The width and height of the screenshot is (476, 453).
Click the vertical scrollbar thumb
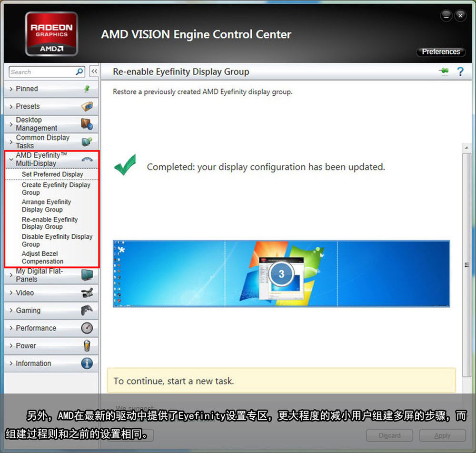coord(466,265)
